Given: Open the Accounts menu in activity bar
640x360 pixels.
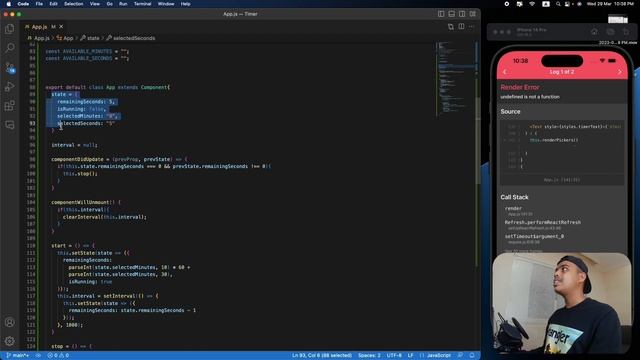Looking at the screenshot, I should tap(9, 322).
